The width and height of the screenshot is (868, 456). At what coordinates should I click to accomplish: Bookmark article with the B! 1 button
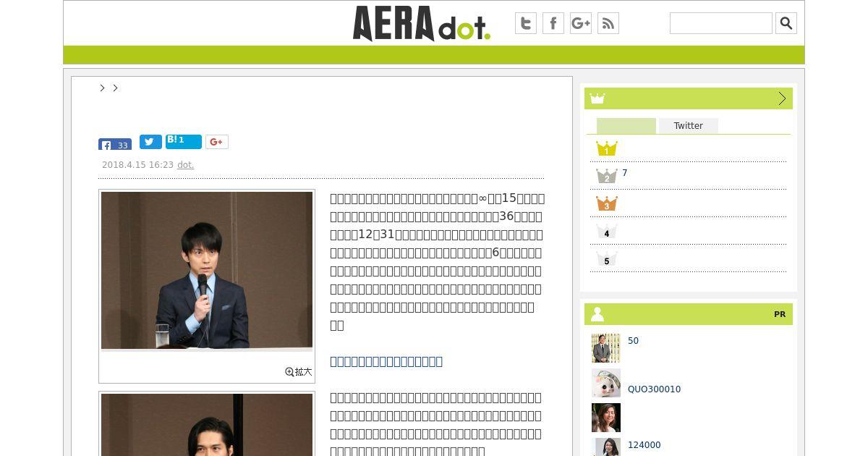[184, 141]
